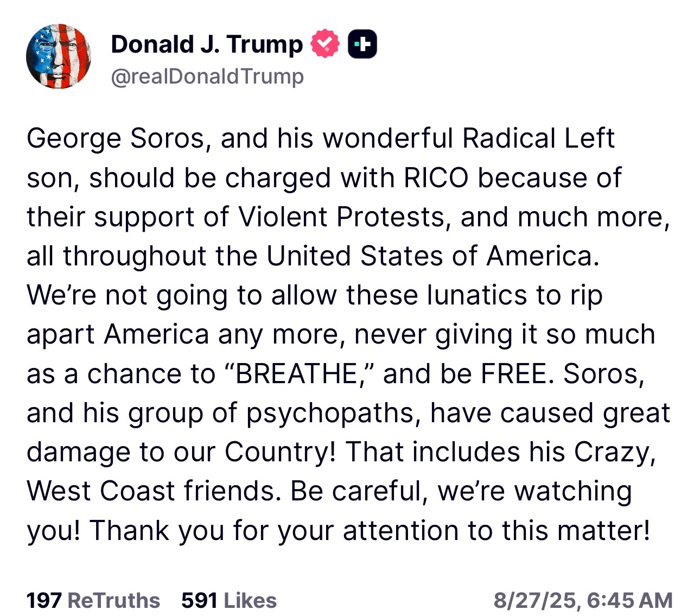View the 591 Likes list
700x616 pixels.
229,601
